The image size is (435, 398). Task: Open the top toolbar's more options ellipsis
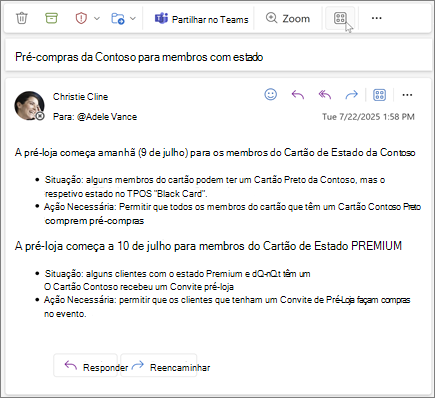tap(377, 18)
